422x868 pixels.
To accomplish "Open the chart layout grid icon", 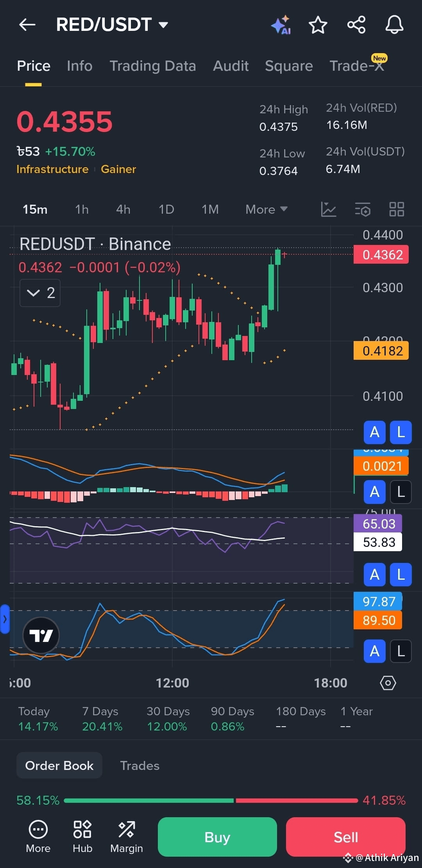I will click(397, 209).
